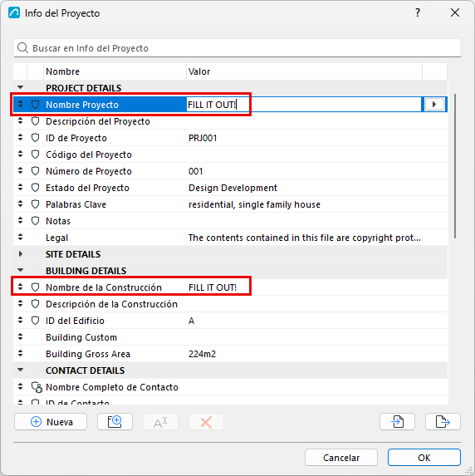Image resolution: width=475 pixels, height=476 pixels.
Task: Click the Nueva button
Action: click(x=51, y=422)
